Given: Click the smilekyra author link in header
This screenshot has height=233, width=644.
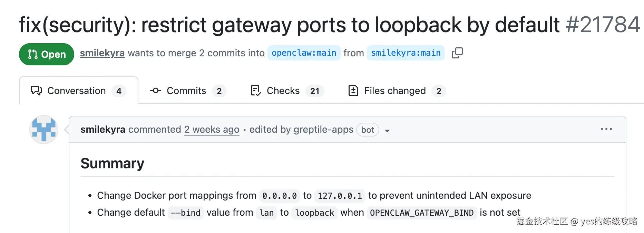Looking at the screenshot, I should point(102,53).
